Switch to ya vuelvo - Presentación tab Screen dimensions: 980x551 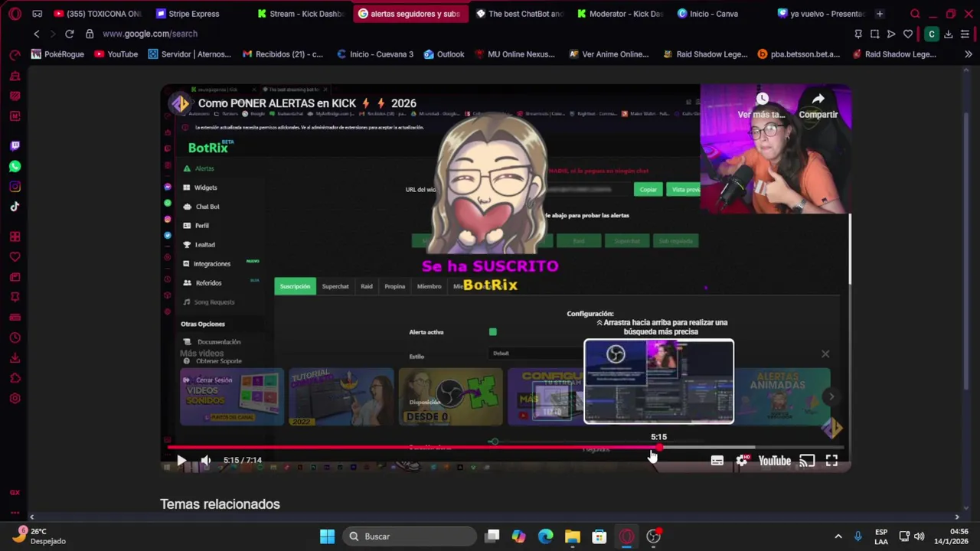821,14
